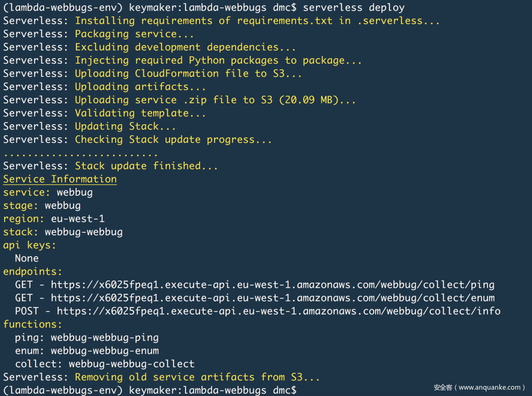
Task: Click the webbug-webbug stack name
Action: coord(84,232)
